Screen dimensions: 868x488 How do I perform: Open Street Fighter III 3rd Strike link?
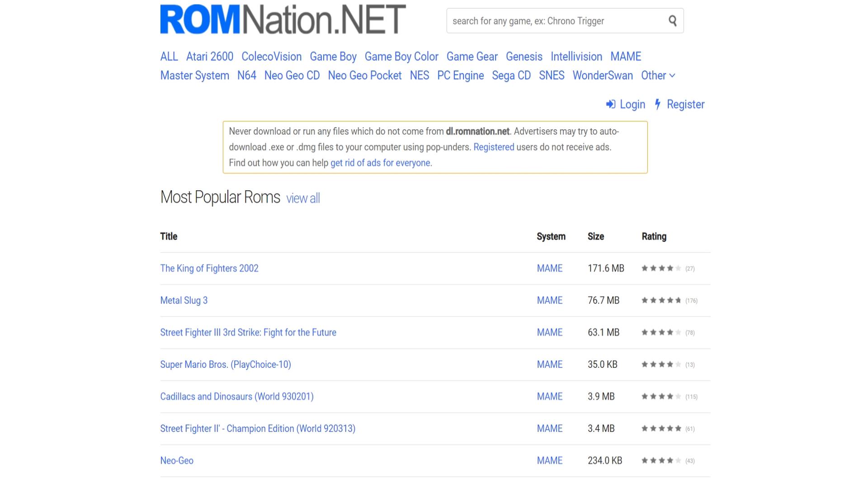[248, 333]
